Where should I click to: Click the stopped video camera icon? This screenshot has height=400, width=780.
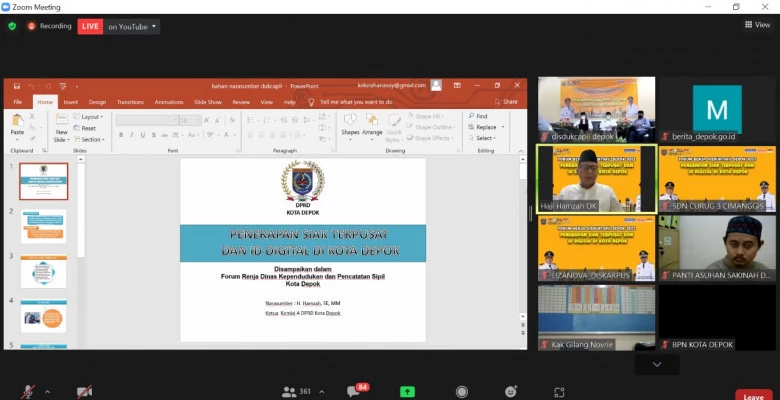[x=84, y=392]
